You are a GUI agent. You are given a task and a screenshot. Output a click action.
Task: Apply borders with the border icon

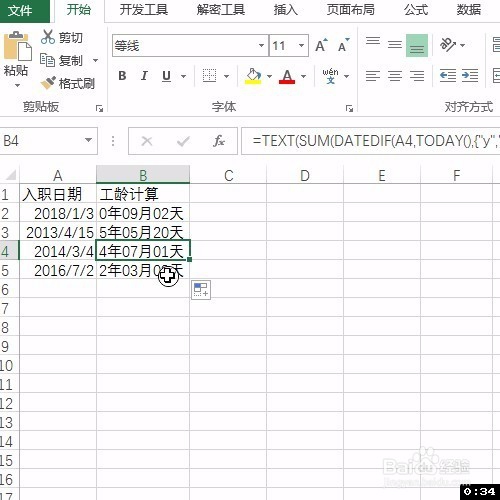209,76
